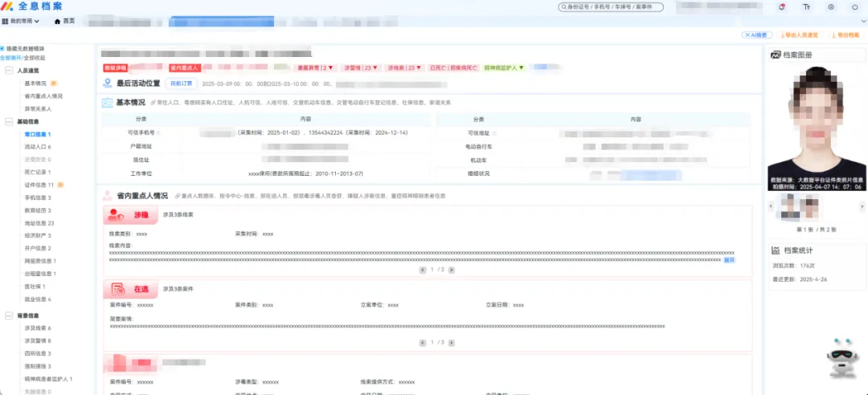Select 证件信息 11 in the sidebar
The height and width of the screenshot is (395, 868).
(39, 185)
